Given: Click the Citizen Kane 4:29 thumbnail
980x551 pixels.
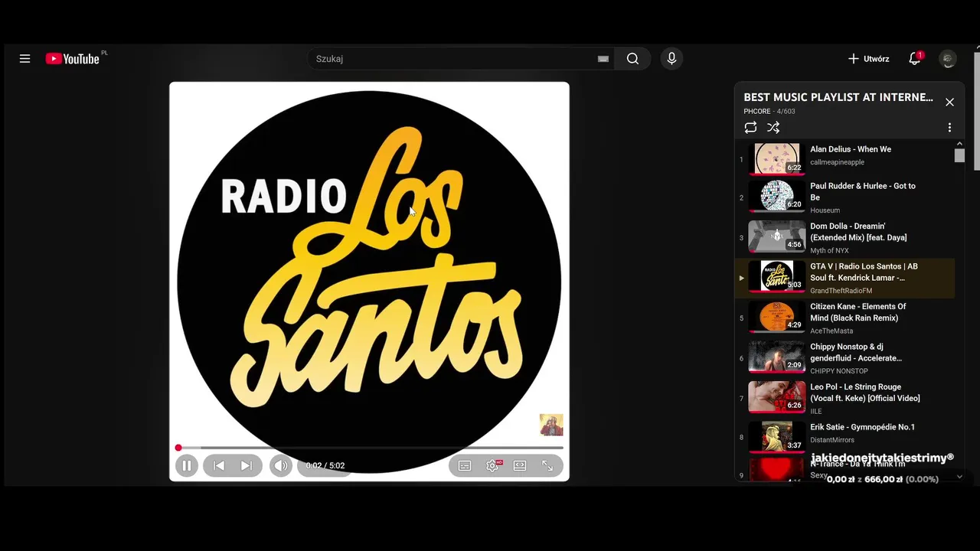Looking at the screenshot, I should (776, 317).
